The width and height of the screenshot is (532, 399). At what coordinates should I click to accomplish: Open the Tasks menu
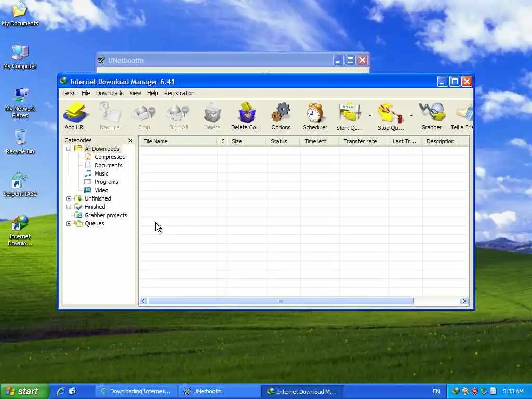pos(68,93)
